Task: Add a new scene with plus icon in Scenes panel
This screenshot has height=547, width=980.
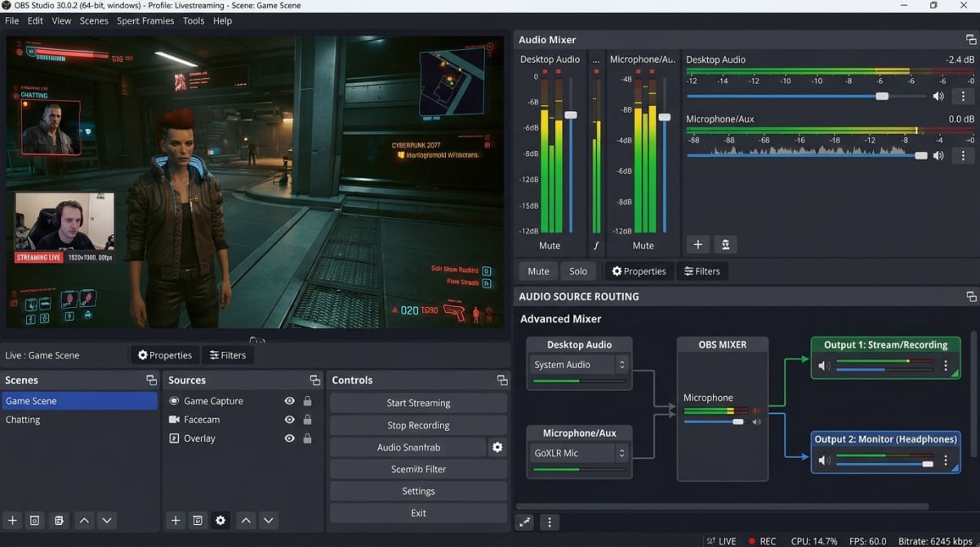Action: 12,520
